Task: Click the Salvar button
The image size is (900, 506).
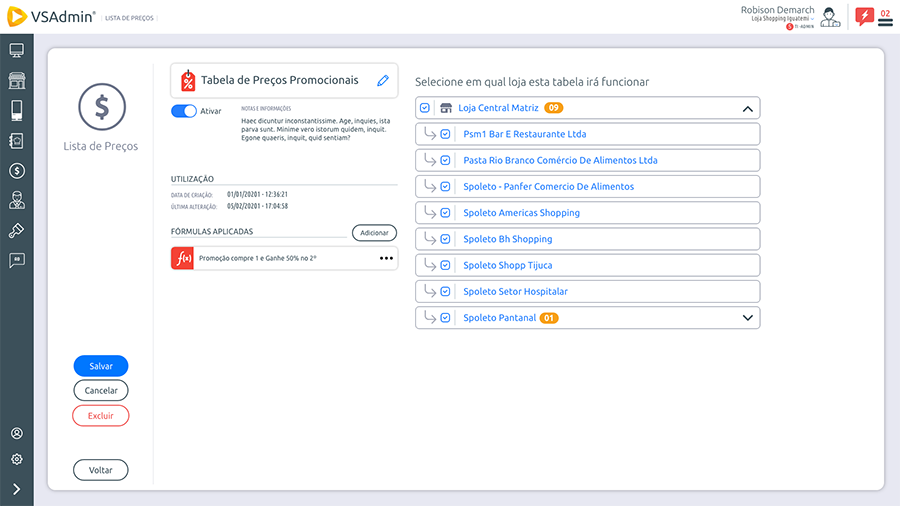Action: [x=101, y=366]
